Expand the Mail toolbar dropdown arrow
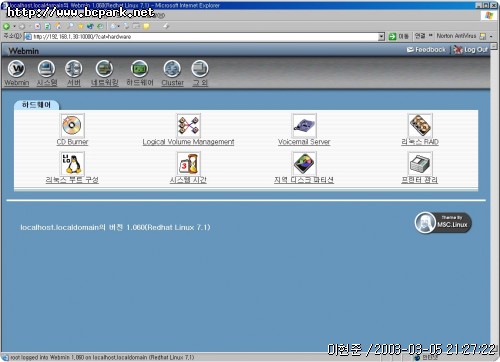Image resolution: width=500 pixels, height=362 pixels. (118, 26)
